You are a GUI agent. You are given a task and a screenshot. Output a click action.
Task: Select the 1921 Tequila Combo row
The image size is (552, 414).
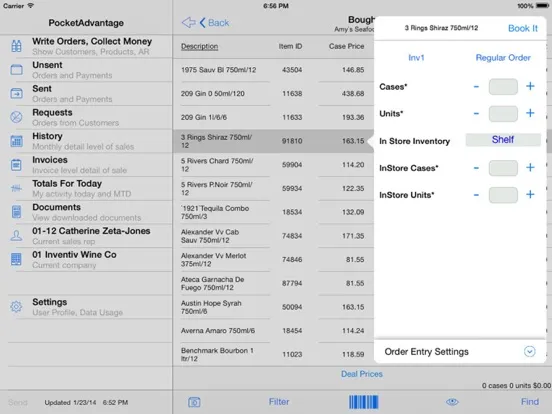tap(273, 212)
